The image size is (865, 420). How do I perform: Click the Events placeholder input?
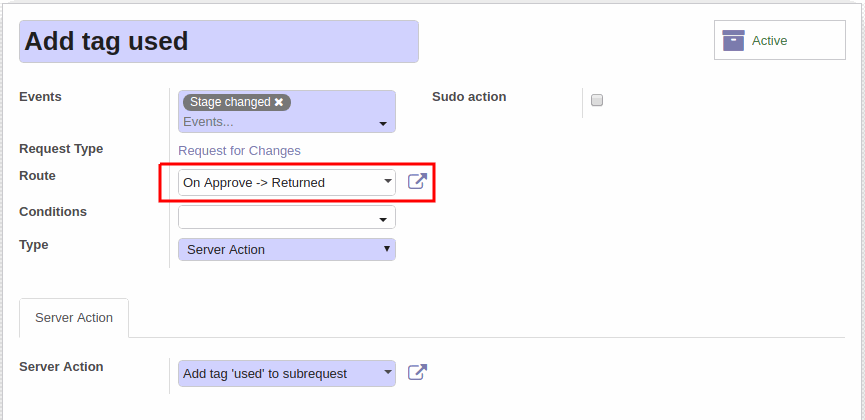click(x=279, y=122)
